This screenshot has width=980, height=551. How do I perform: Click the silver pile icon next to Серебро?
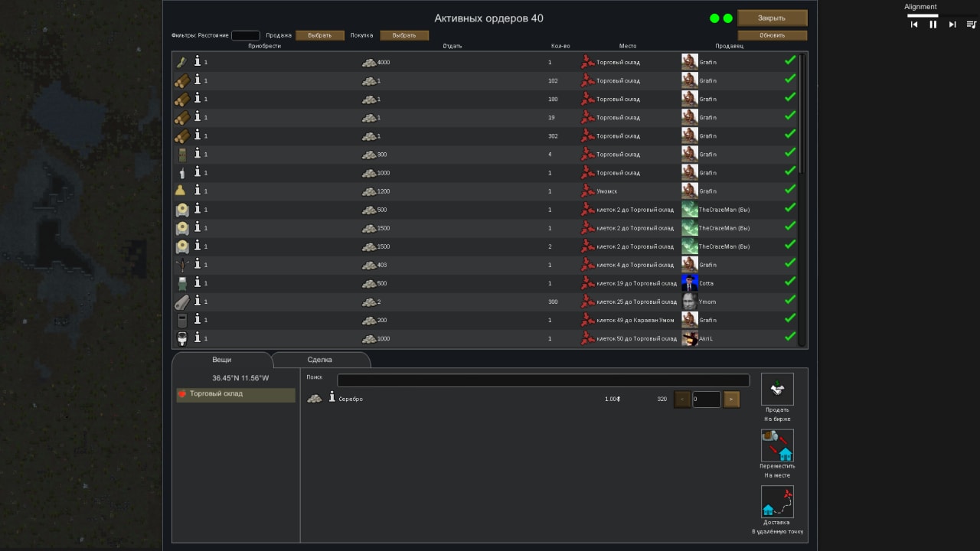[x=314, y=399]
